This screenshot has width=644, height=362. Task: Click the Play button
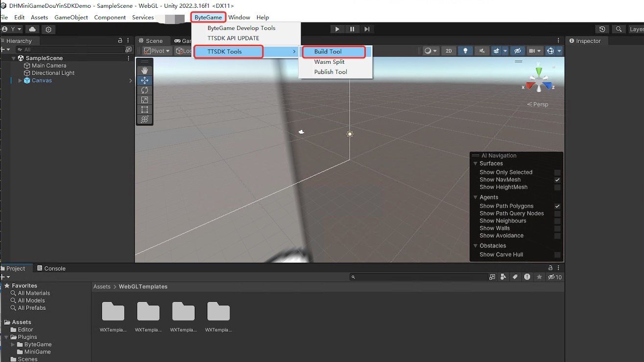pos(337,29)
